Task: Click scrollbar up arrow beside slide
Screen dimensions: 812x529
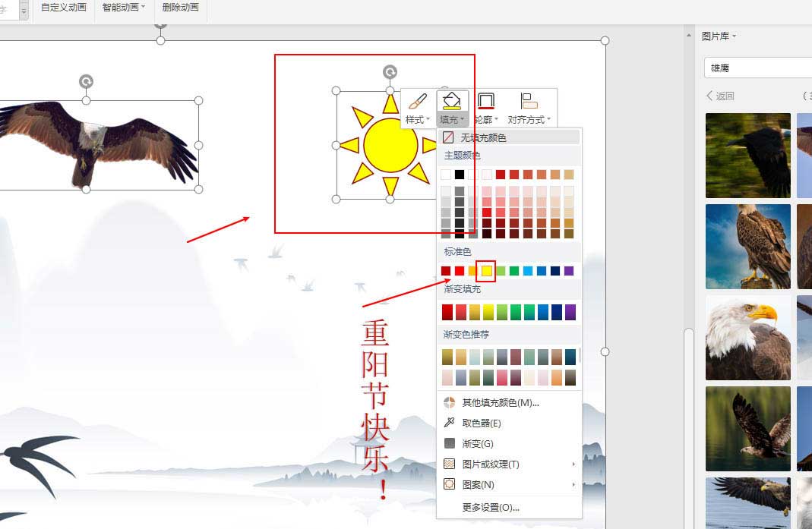Action: (x=689, y=35)
